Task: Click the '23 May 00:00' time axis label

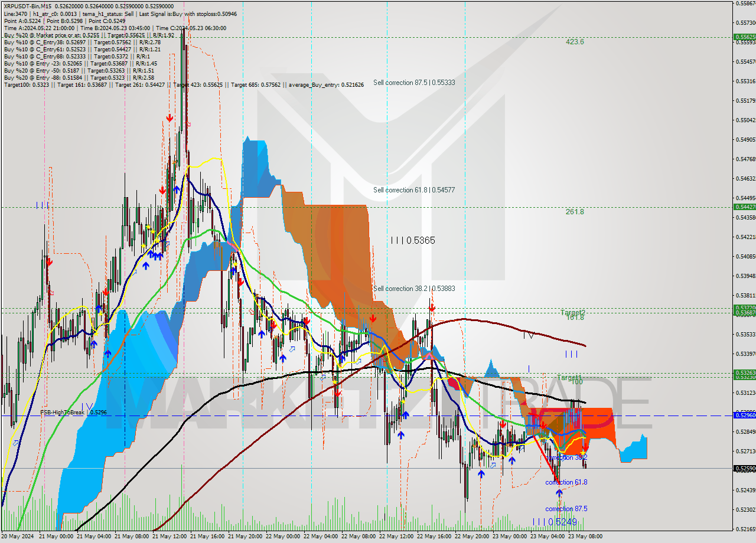Action: pyautogui.click(x=510, y=537)
